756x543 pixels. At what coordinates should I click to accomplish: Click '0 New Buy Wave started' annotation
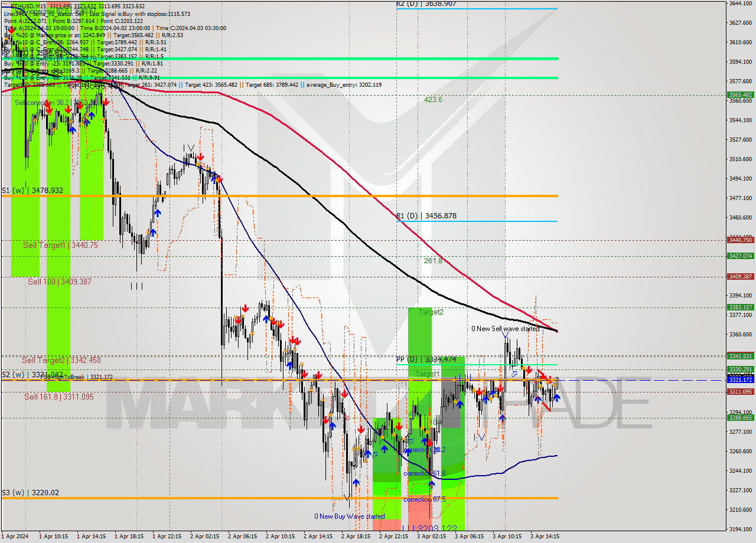[x=350, y=516]
